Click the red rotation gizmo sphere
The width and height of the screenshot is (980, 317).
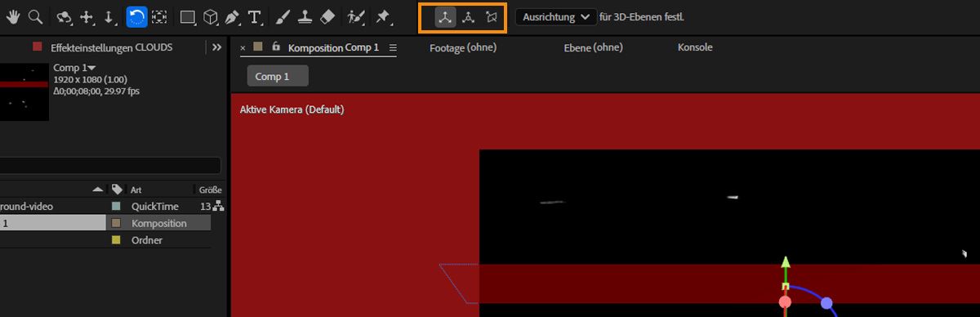786,302
